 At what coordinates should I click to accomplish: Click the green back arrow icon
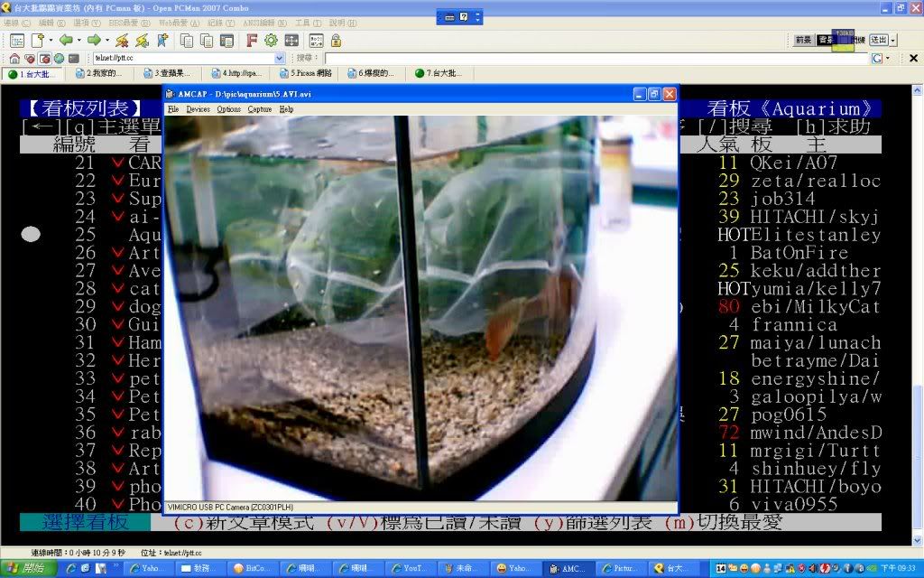[66, 41]
